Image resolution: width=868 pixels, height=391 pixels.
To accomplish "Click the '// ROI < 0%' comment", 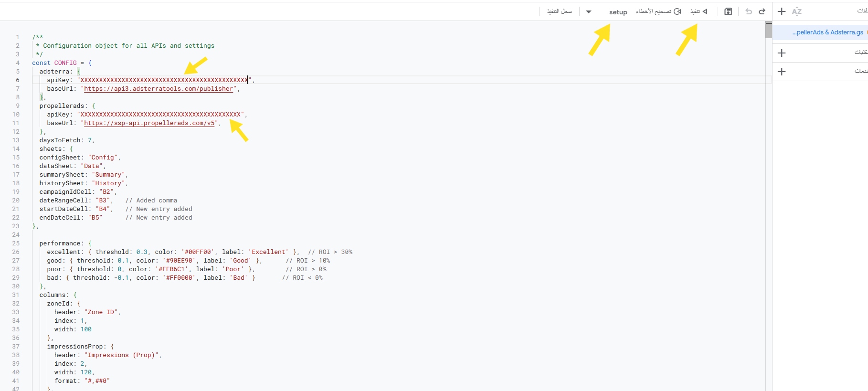I will pos(302,278).
